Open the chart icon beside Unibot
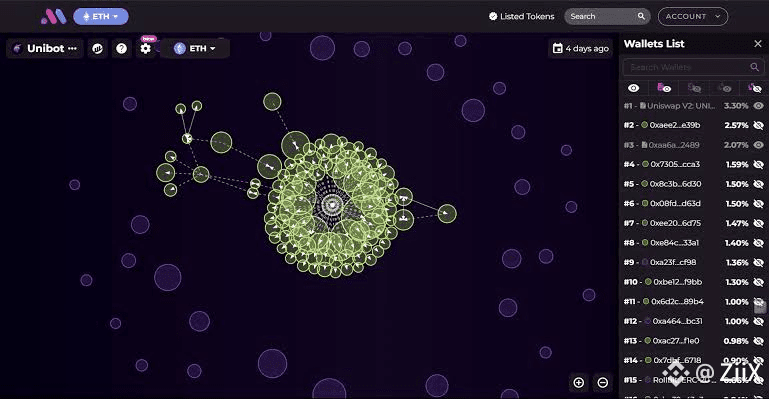 tap(97, 49)
